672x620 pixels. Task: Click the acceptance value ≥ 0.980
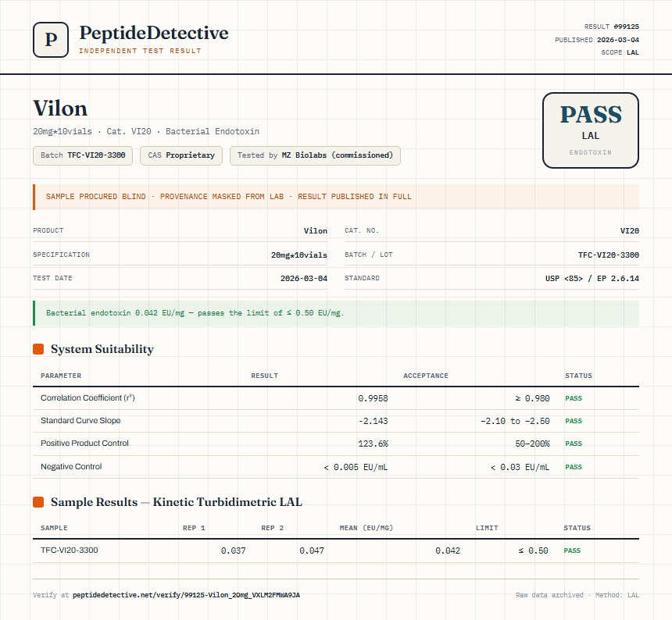pos(532,398)
